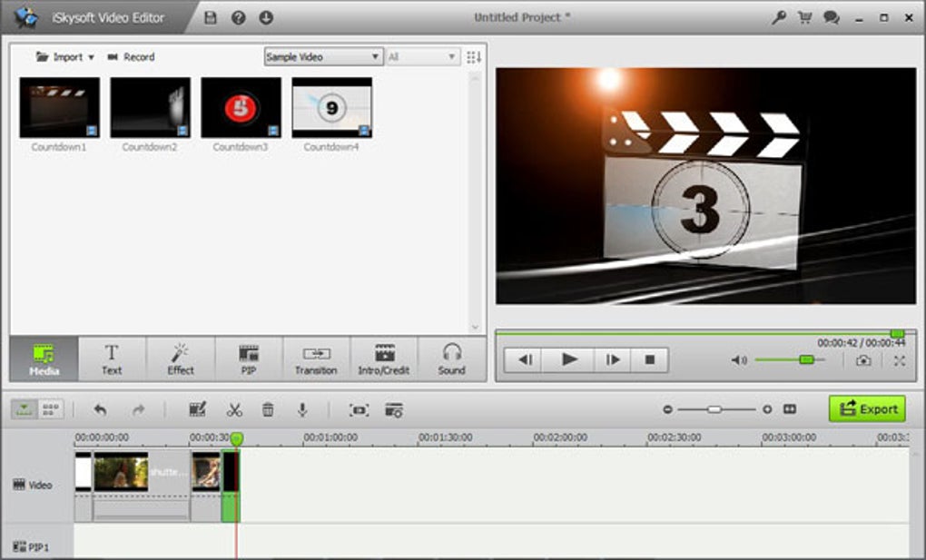Image resolution: width=926 pixels, height=560 pixels.
Task: Split clip with the scissors icon
Action: pos(234,409)
